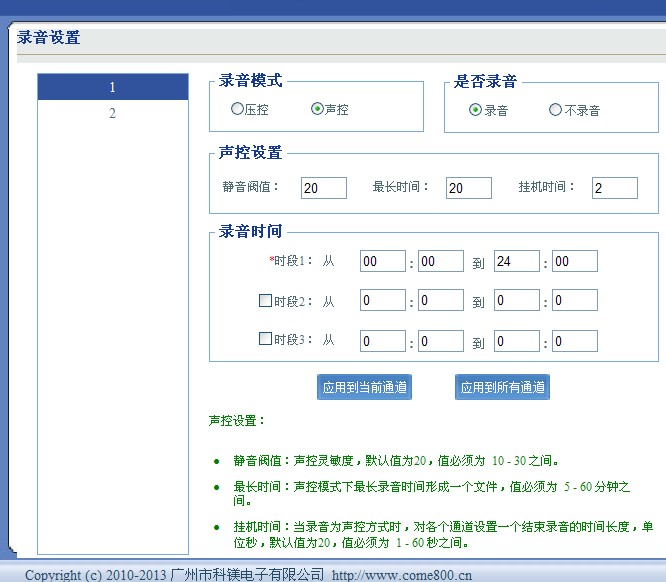Image resolution: width=666 pixels, height=582 pixels.
Task: Choose the 不录音 radio option
Action: click(555, 110)
